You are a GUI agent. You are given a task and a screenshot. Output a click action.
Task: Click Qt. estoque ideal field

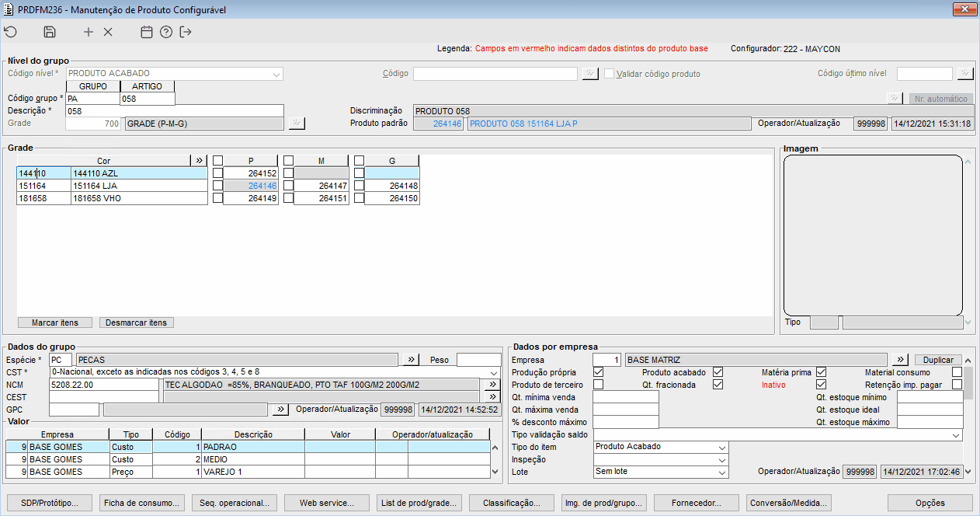click(930, 410)
